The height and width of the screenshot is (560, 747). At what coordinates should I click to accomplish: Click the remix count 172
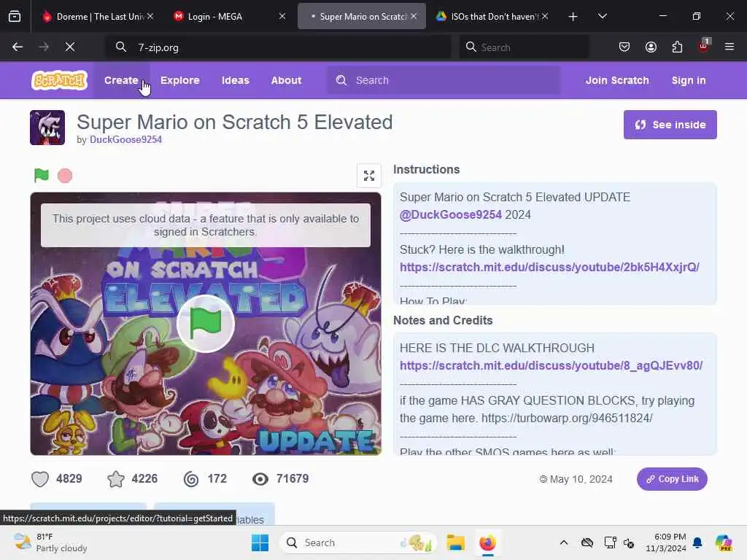(217, 479)
